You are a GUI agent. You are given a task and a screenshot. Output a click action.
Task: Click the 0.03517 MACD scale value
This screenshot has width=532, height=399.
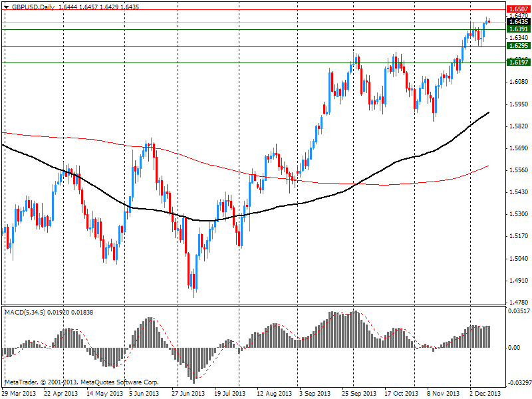coord(518,311)
